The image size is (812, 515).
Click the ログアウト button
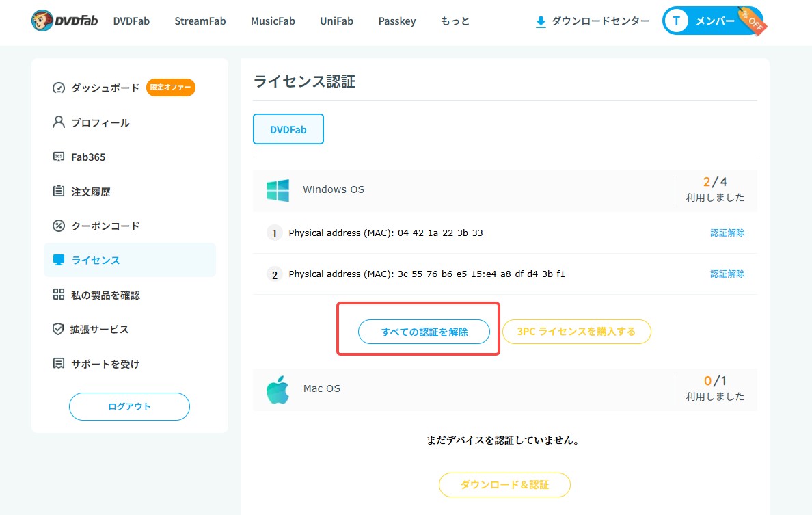pyautogui.click(x=129, y=406)
